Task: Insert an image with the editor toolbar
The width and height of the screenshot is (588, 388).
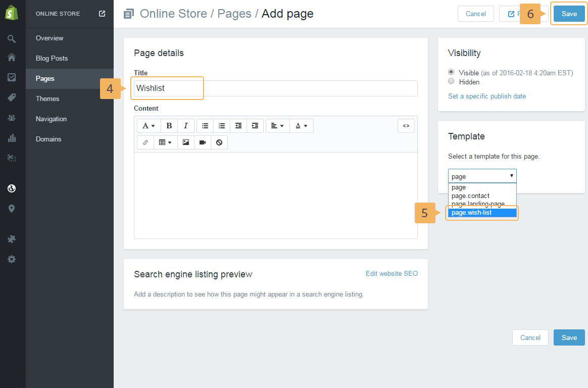Action: tap(186, 142)
